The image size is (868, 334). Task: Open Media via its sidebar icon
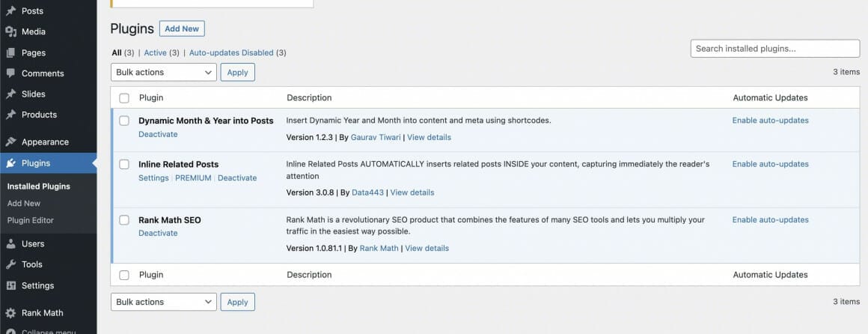(11, 31)
